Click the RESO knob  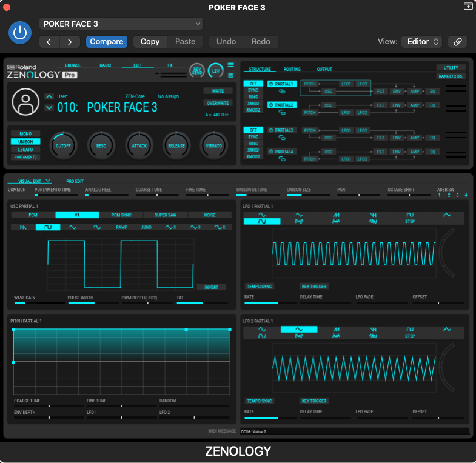[101, 146]
